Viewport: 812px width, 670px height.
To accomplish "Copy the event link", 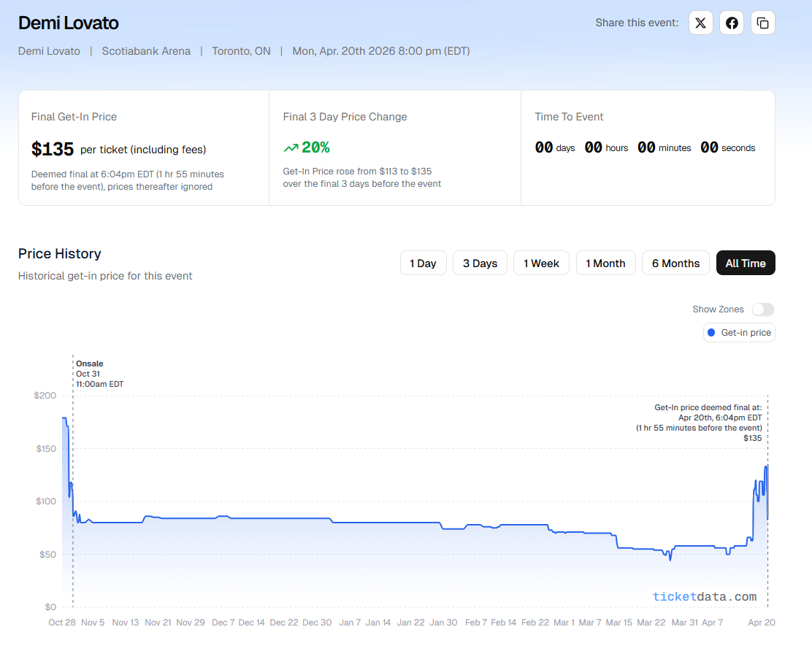I will tap(763, 23).
